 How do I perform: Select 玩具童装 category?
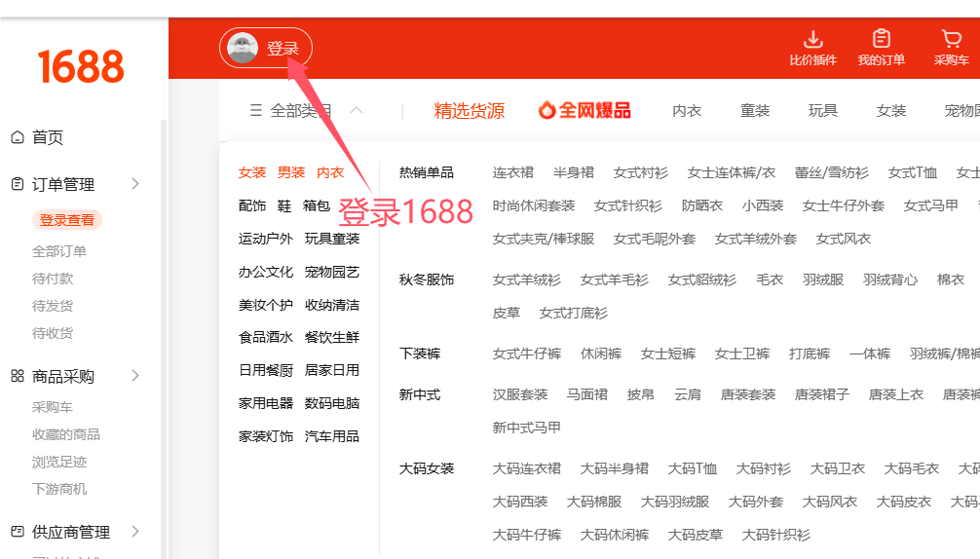(x=332, y=239)
